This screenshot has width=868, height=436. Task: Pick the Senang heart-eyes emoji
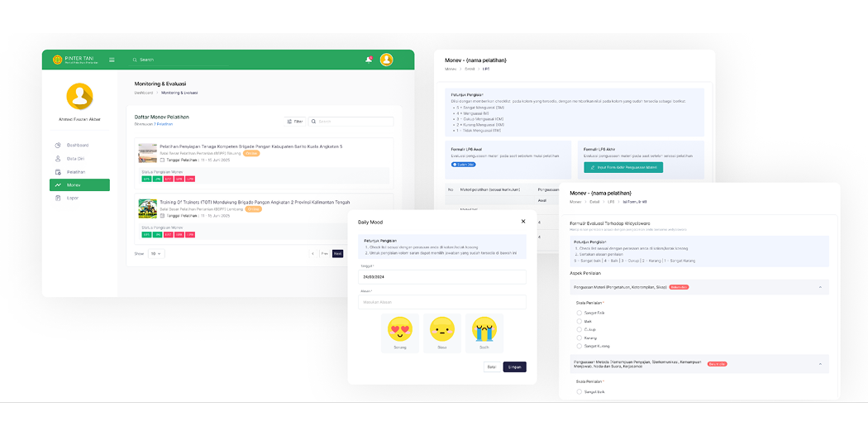(x=400, y=329)
